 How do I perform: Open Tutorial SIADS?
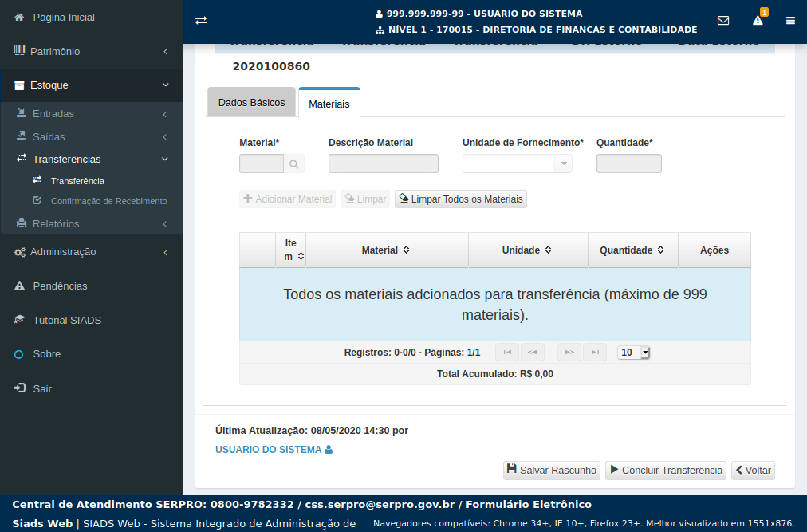(67, 320)
